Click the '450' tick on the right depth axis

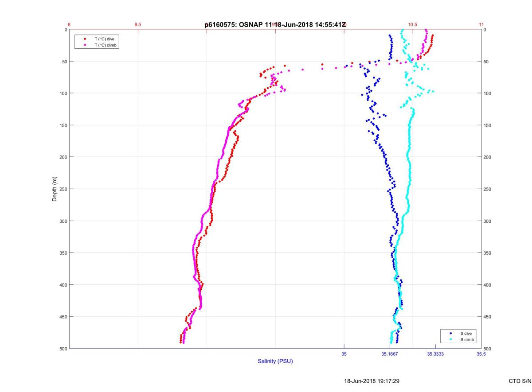[488, 317]
